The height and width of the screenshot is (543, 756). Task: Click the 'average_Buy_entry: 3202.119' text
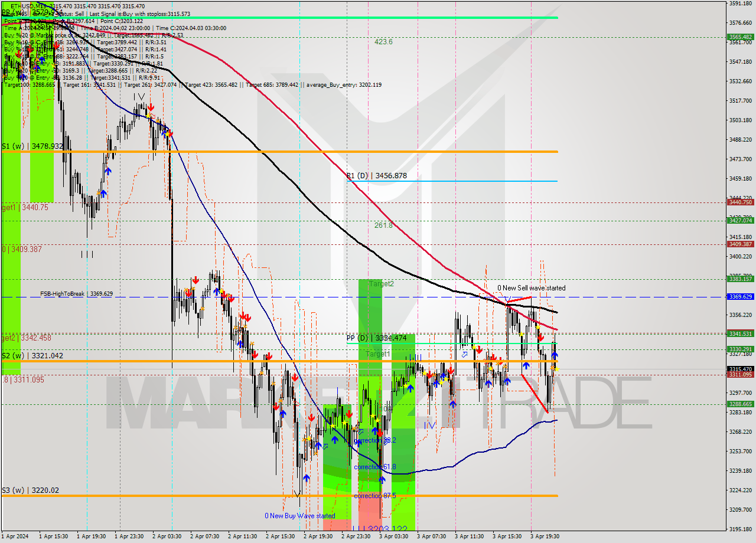coord(344,84)
